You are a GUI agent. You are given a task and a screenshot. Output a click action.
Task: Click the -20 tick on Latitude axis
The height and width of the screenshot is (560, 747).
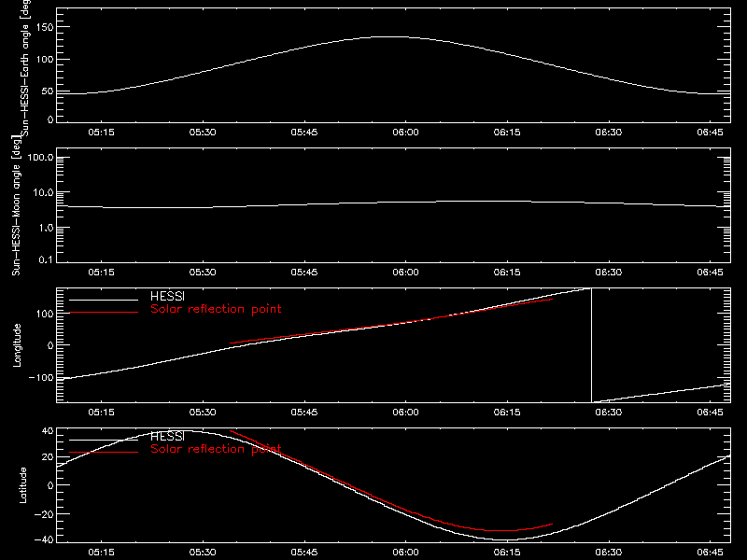tap(45, 514)
